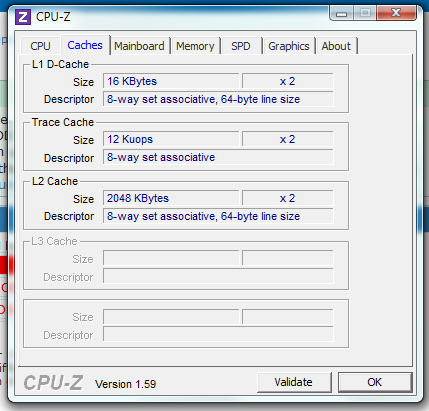Screen dimensions: 429x411
Task: Minimize the CPU-Z window
Action: click(x=341, y=14)
